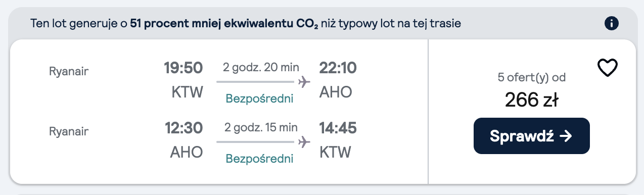Click outbound Bezpośredni label

[x=259, y=99]
